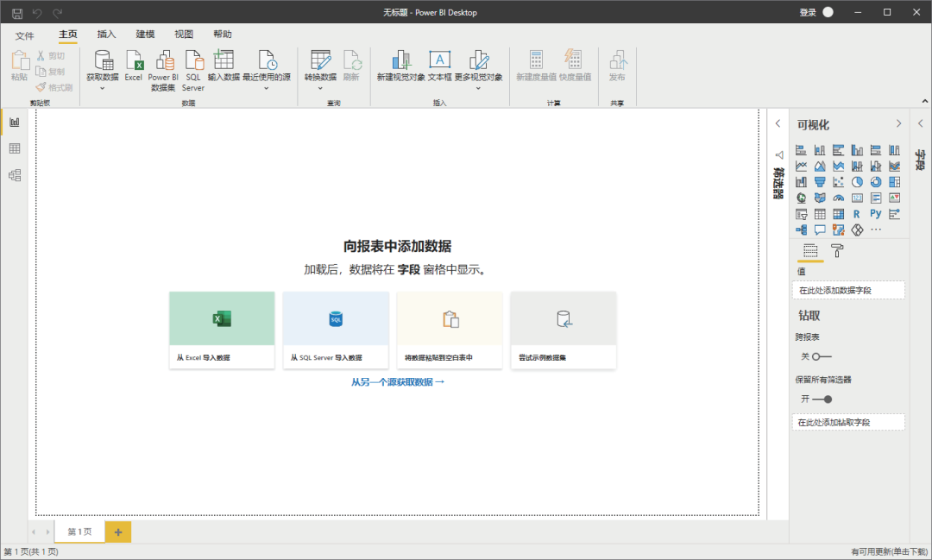Expand the 筛选器 filters pane chevron
The height and width of the screenshot is (560, 932).
(778, 123)
